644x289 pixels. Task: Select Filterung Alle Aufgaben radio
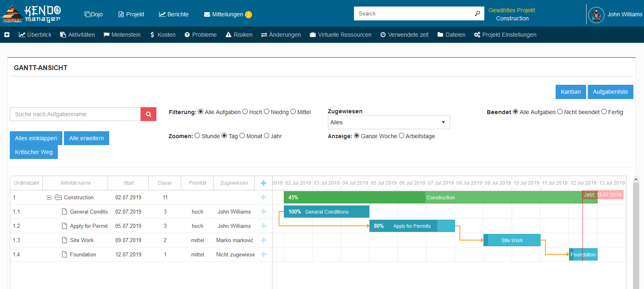[x=200, y=112]
